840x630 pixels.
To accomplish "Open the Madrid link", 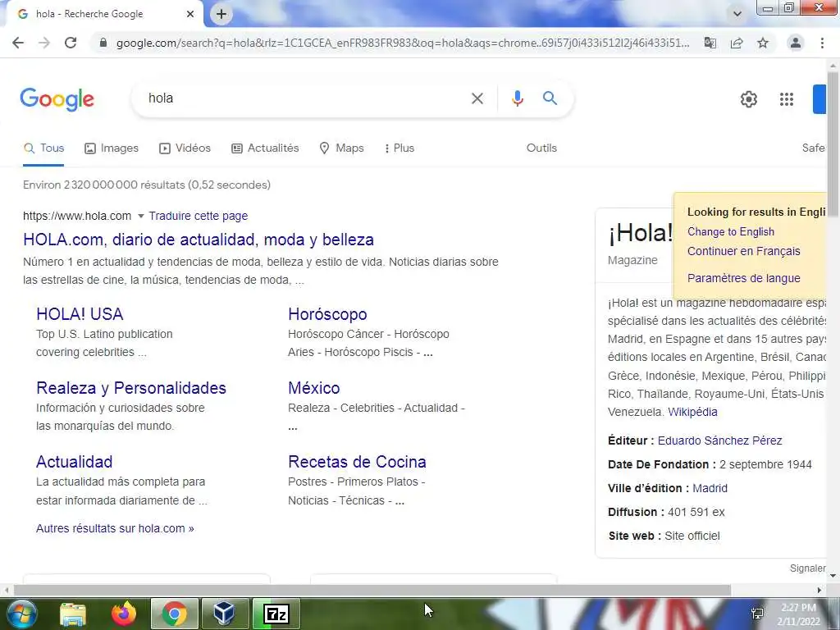I will pyautogui.click(x=710, y=488).
